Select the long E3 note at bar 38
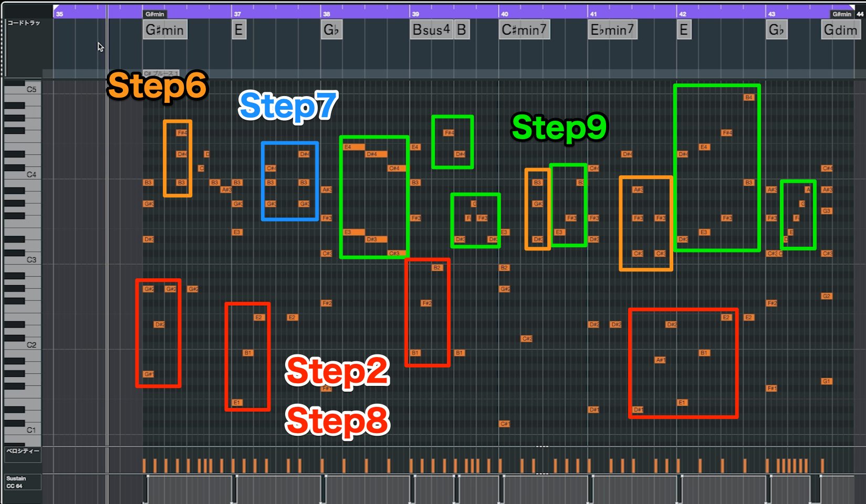866x504 pixels. coord(354,232)
